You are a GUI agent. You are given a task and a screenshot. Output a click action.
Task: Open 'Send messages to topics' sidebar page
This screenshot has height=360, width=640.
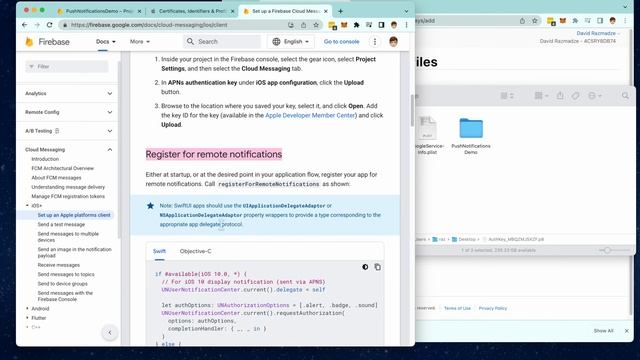click(66, 274)
